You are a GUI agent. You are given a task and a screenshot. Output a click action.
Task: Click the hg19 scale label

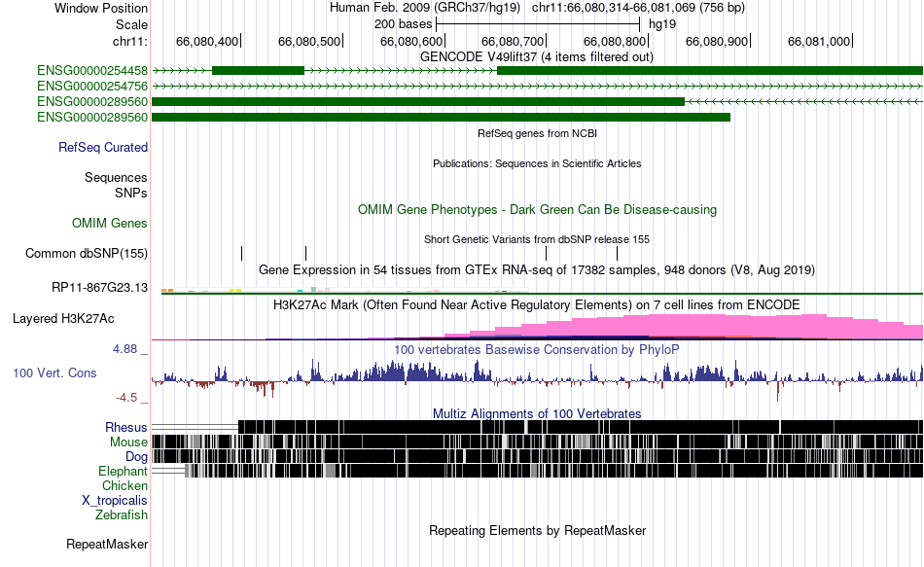point(662,24)
